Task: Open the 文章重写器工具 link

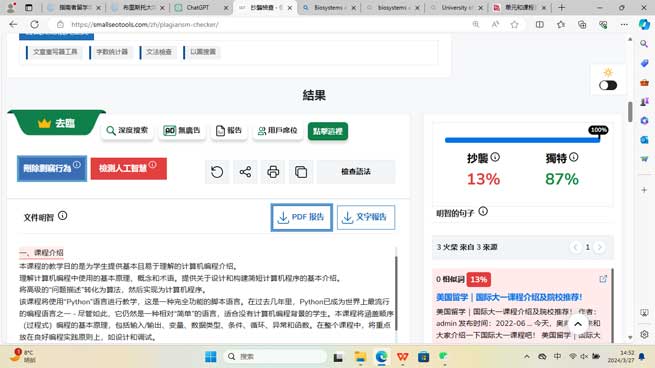Action: tap(55, 52)
